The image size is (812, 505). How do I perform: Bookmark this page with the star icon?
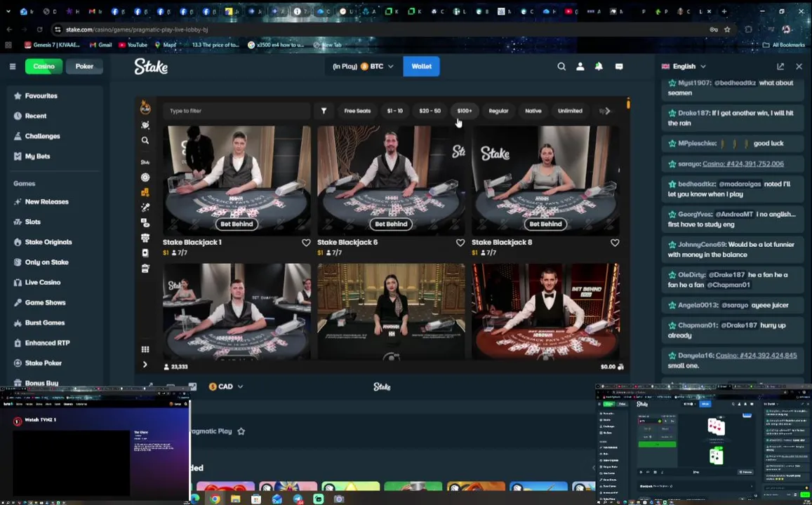tap(727, 29)
